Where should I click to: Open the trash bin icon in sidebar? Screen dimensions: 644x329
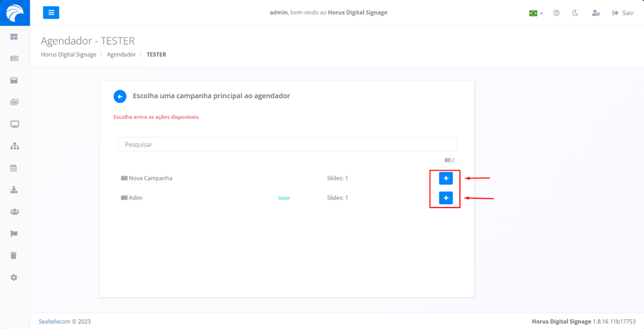(14, 255)
